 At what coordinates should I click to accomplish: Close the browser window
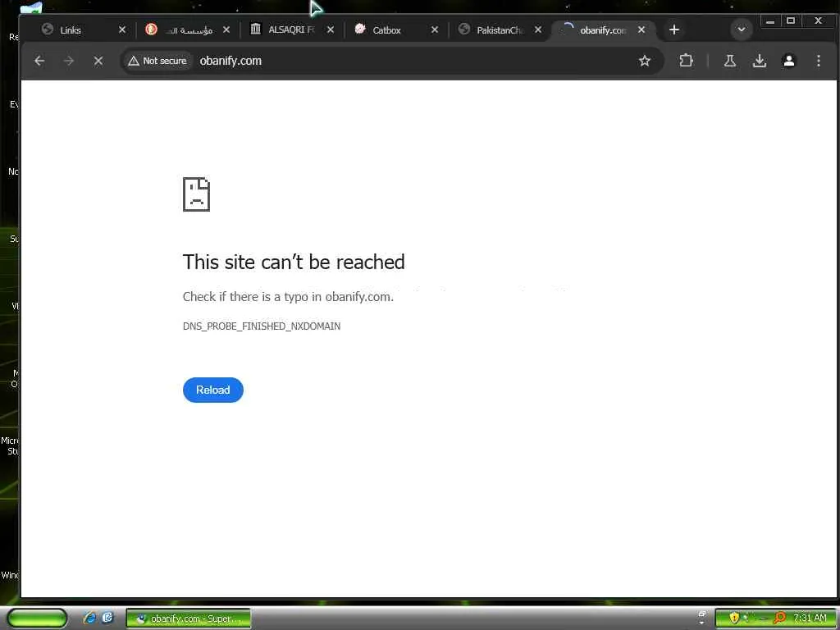point(818,21)
